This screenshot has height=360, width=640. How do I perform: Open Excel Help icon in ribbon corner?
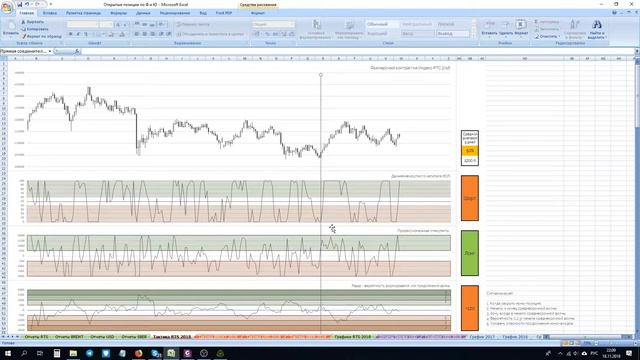click(614, 13)
